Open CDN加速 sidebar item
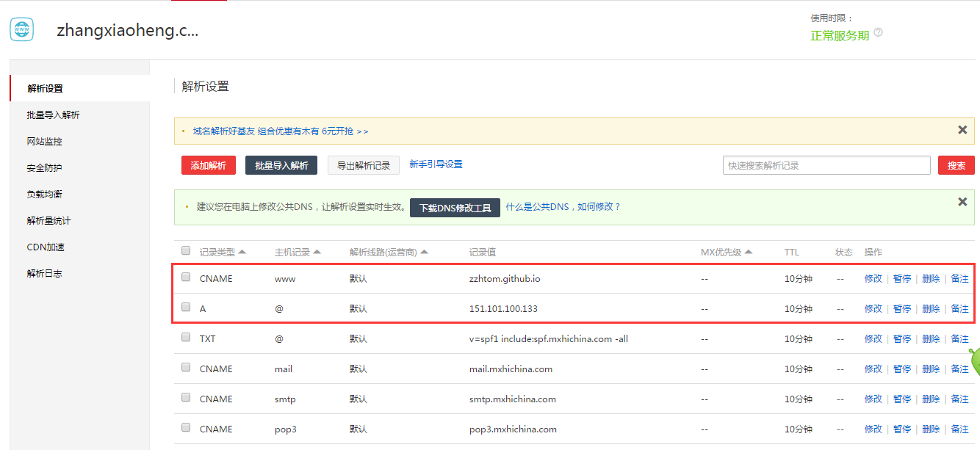The image size is (980, 450). [x=46, y=247]
